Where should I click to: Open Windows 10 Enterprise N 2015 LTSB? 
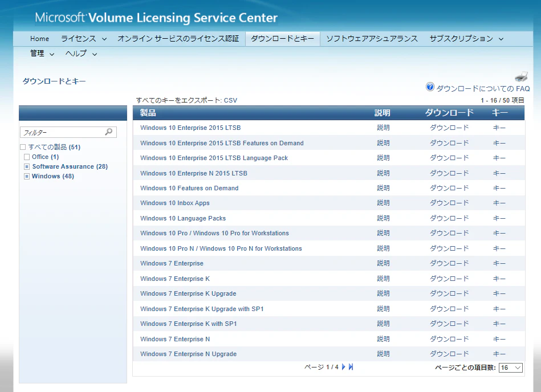tap(194, 173)
